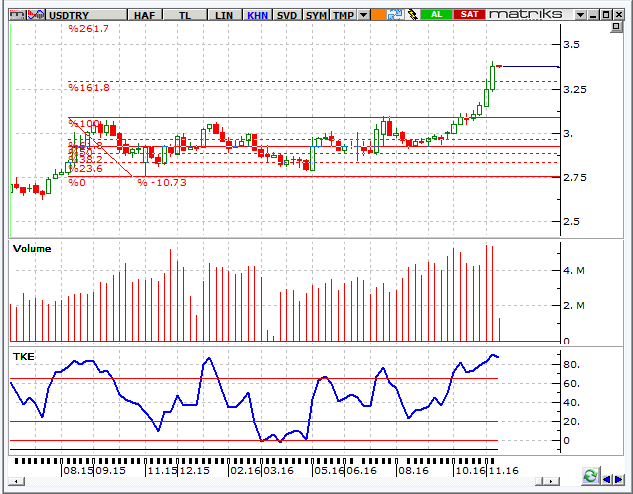Click the green AL buy button

436,15
